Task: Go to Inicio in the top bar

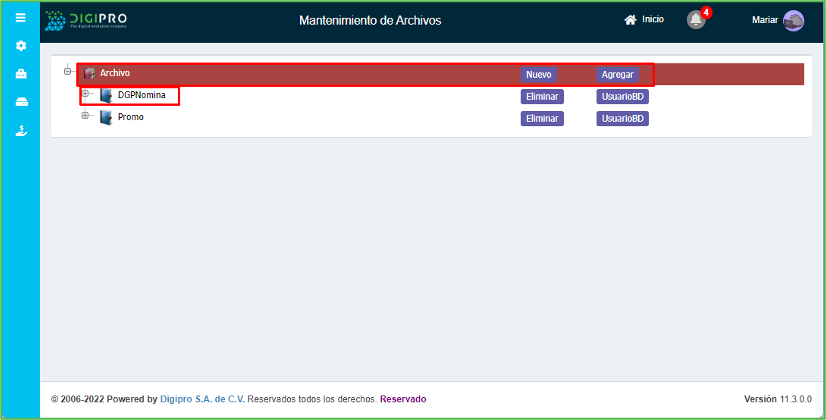Action: (x=644, y=20)
